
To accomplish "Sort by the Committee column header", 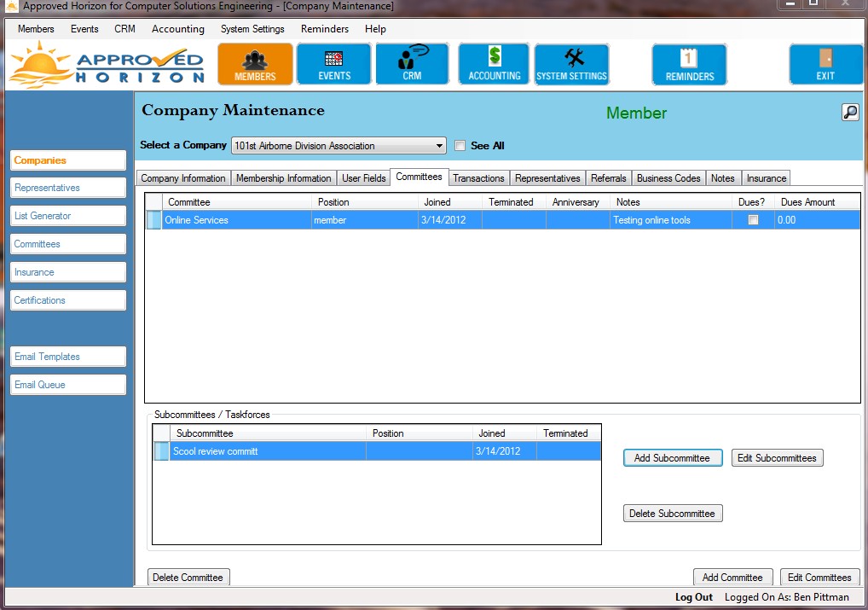I will coord(236,202).
